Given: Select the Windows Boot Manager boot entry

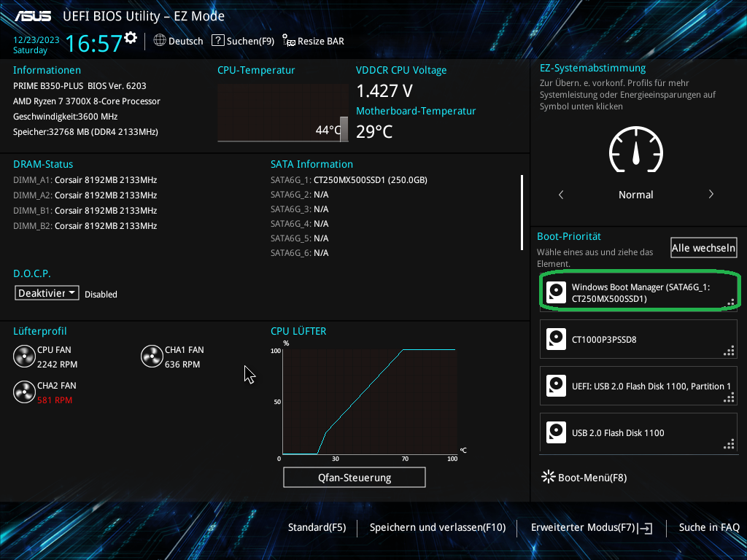Looking at the screenshot, I should tap(638, 292).
